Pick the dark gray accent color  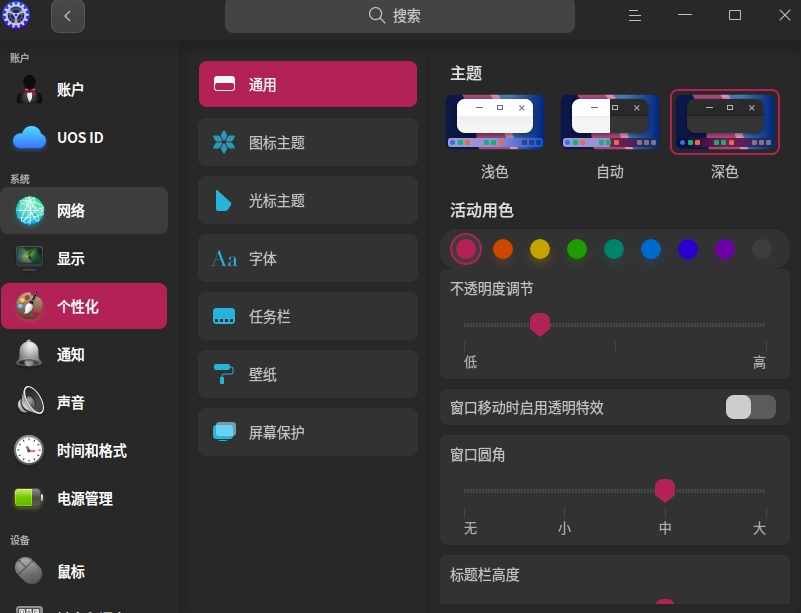pos(762,249)
